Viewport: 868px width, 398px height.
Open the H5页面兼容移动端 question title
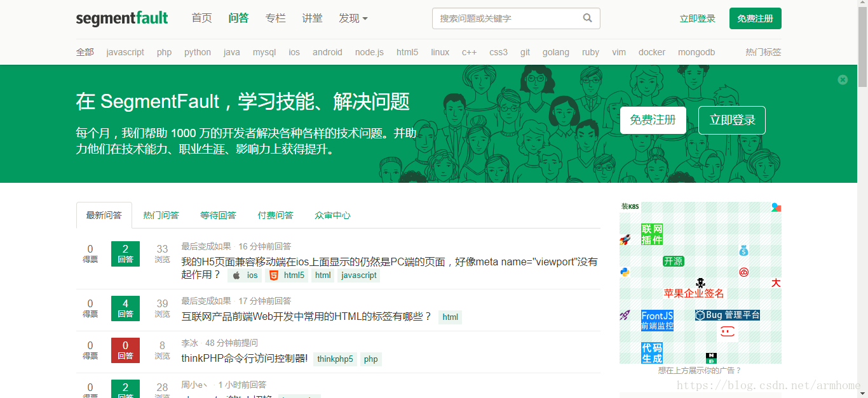tap(390, 268)
